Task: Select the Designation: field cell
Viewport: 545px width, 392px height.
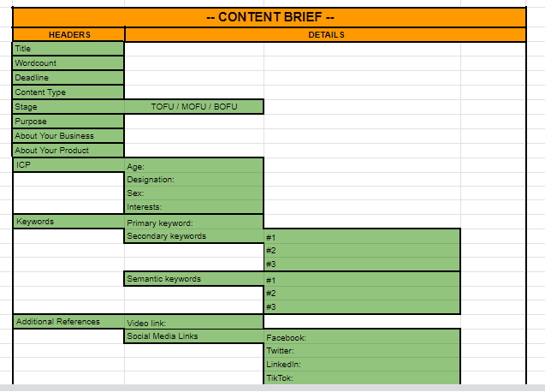Action: 193,180
